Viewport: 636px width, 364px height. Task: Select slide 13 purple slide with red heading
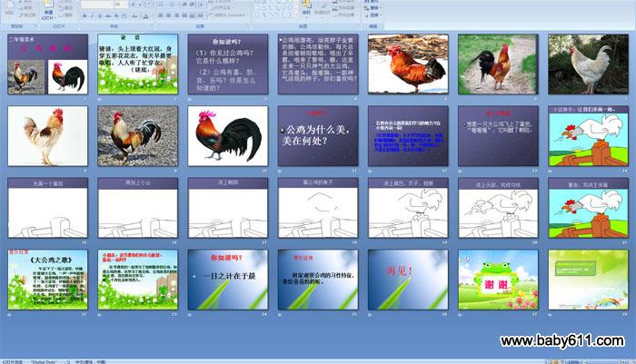[x=498, y=136]
